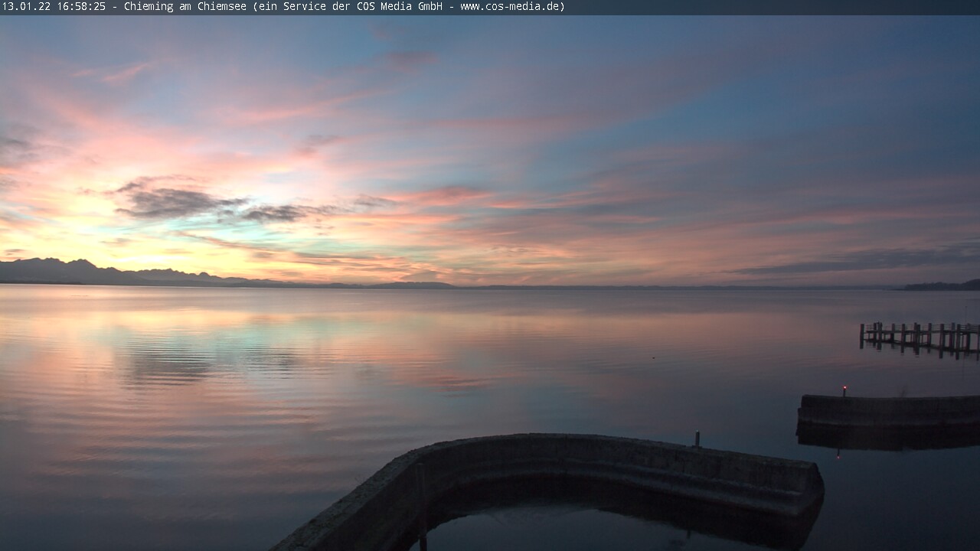Click the mountain silhouette on left horizon
980x551 pixels.
[77, 272]
